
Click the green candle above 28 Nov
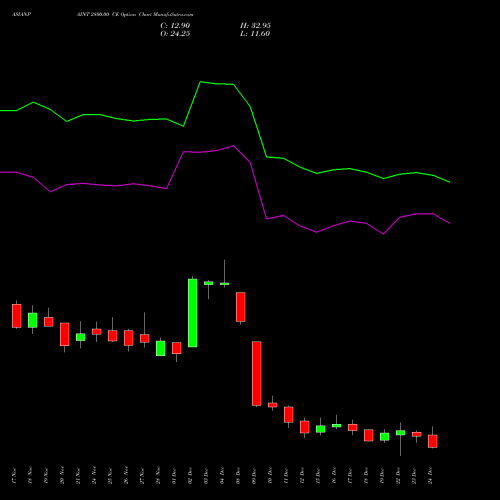(x=161, y=348)
